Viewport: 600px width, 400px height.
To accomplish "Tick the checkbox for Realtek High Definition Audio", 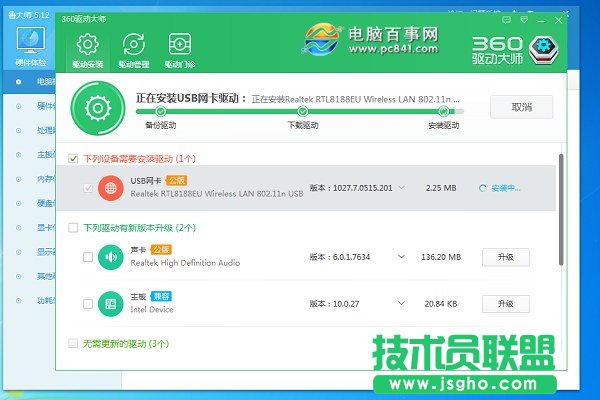I will [89, 257].
